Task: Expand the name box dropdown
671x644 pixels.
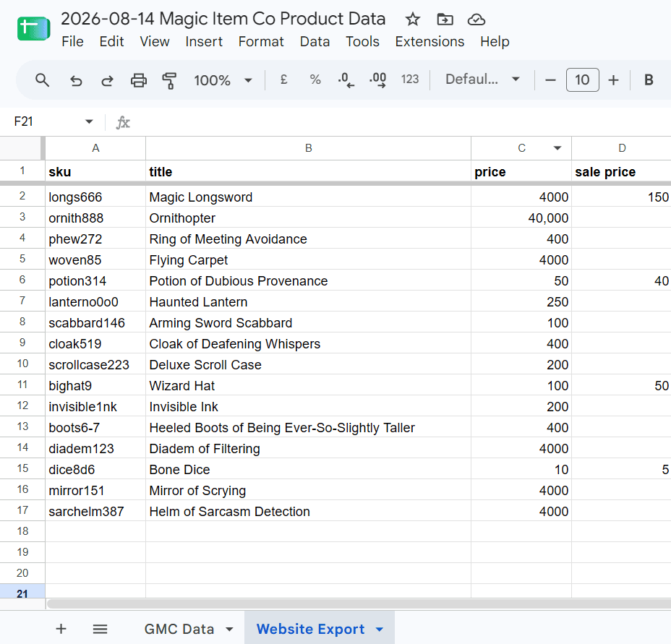Action: (89, 121)
